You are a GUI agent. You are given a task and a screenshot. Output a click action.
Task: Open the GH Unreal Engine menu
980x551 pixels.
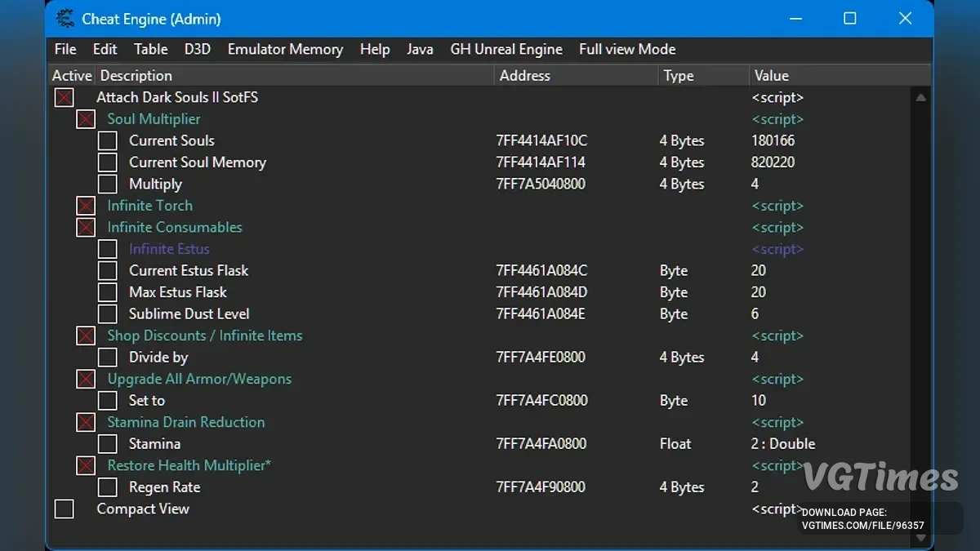tap(506, 49)
